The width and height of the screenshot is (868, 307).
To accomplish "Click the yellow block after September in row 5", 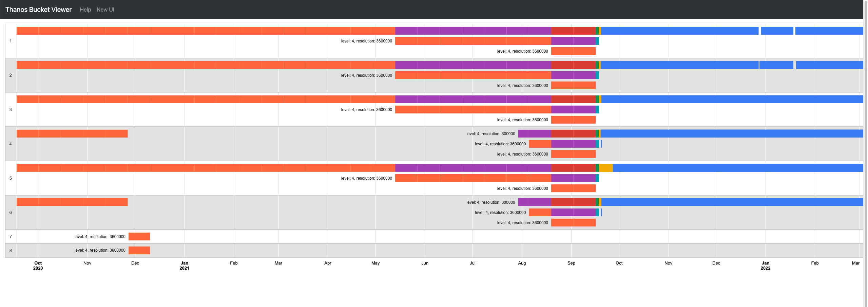I will [x=605, y=167].
